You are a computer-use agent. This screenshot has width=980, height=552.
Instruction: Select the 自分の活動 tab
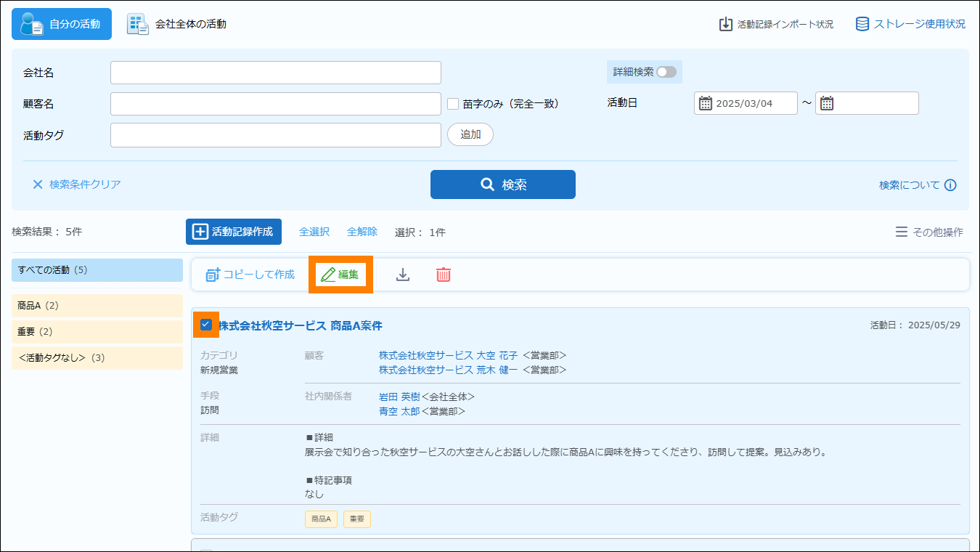[62, 24]
